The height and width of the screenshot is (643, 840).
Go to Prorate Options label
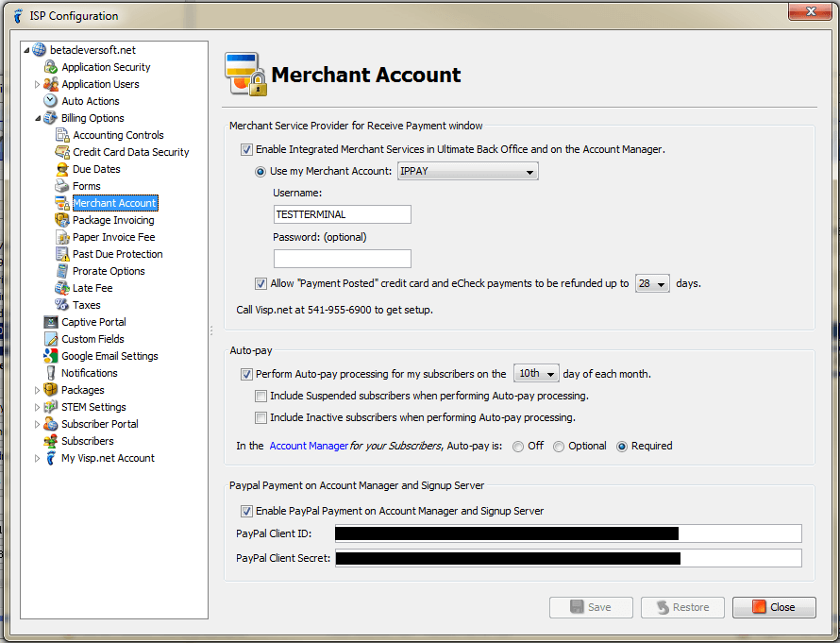[x=109, y=271]
